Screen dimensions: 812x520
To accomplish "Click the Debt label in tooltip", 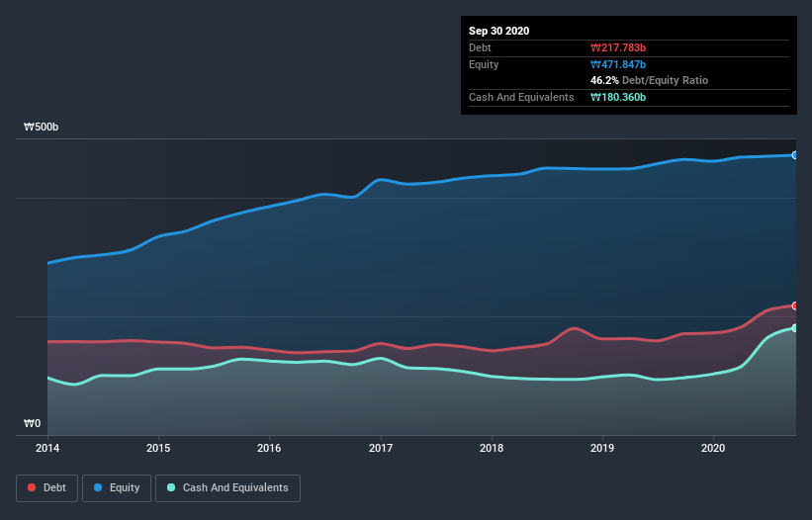I will 480,47.
